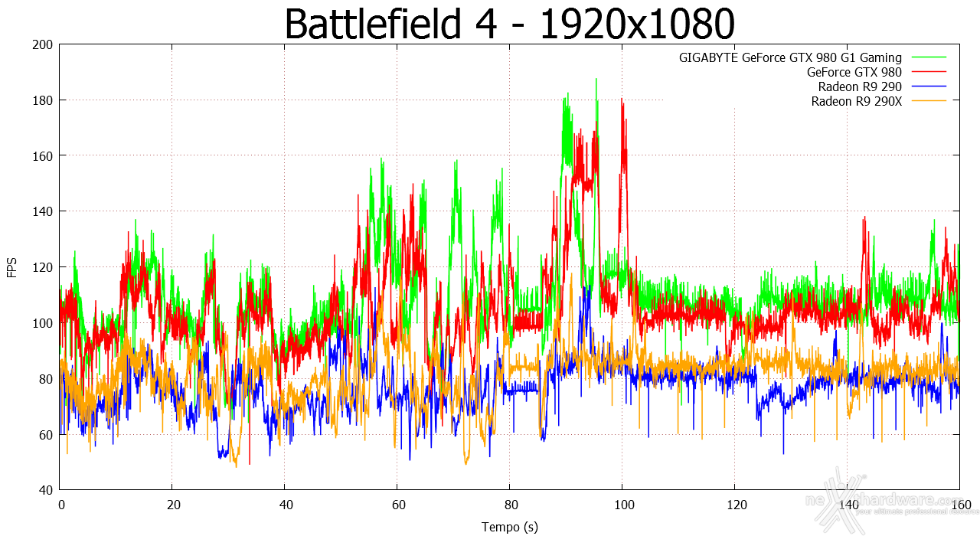This screenshot has width=980, height=536.
Task: Select the "200" tick on the FPS axis
Action: pyautogui.click(x=43, y=44)
